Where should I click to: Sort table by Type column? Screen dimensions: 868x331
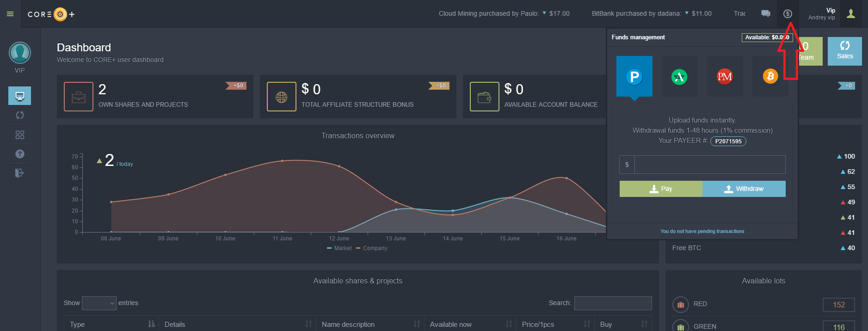(x=111, y=324)
